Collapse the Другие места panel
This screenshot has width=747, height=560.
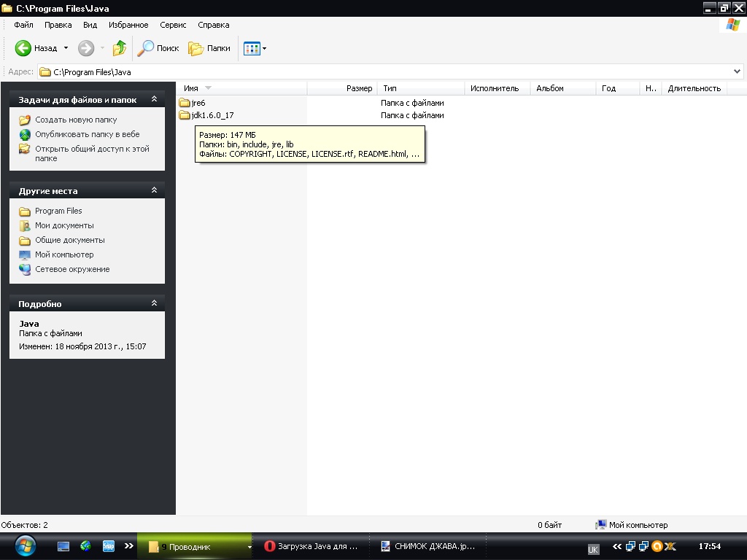tap(154, 190)
